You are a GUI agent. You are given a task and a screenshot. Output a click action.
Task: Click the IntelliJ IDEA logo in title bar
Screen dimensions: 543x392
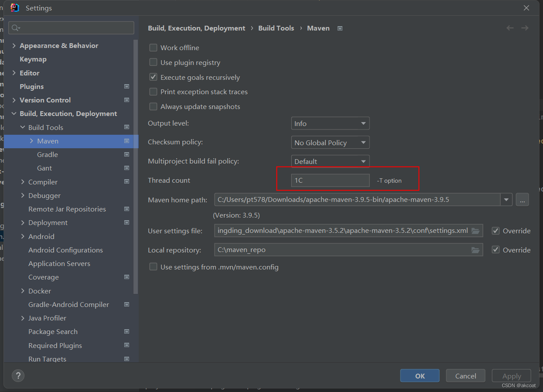click(15, 8)
